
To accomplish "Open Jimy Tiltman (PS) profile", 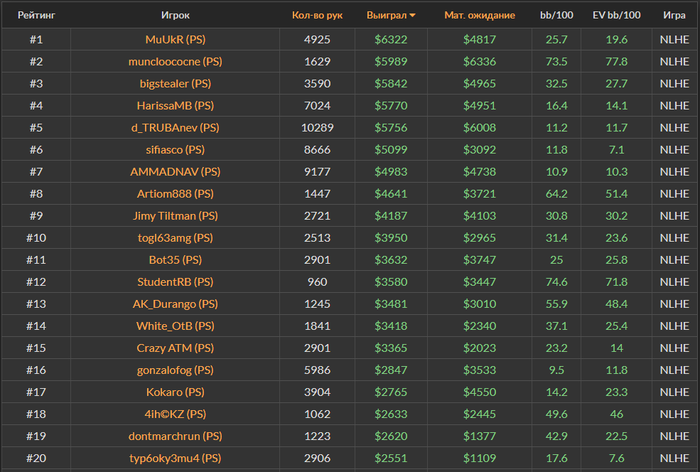I will [x=175, y=215].
